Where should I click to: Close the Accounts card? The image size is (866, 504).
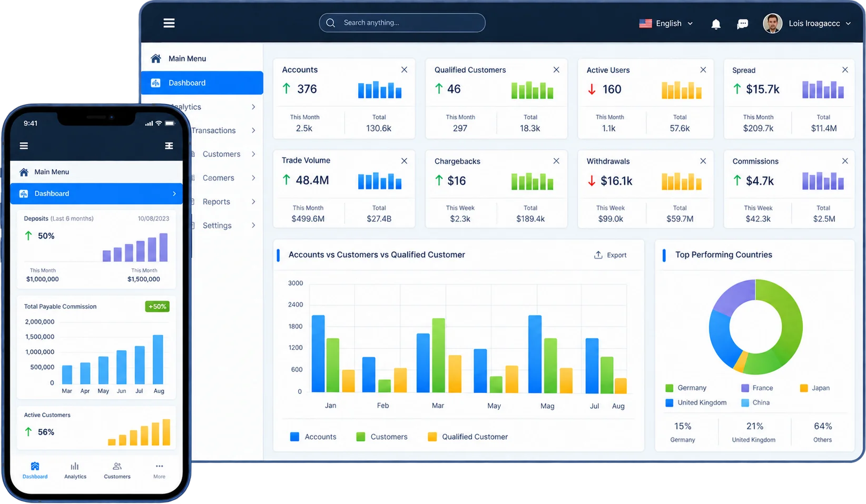point(404,70)
